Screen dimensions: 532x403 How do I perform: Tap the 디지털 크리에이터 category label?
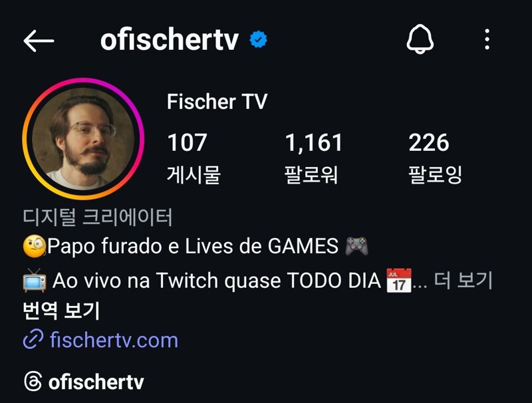pos(98,217)
